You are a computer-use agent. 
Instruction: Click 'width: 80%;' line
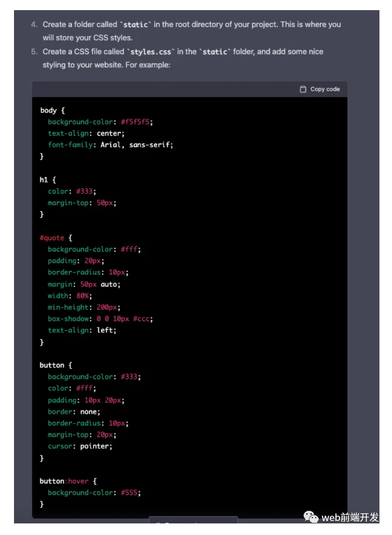[x=70, y=296]
